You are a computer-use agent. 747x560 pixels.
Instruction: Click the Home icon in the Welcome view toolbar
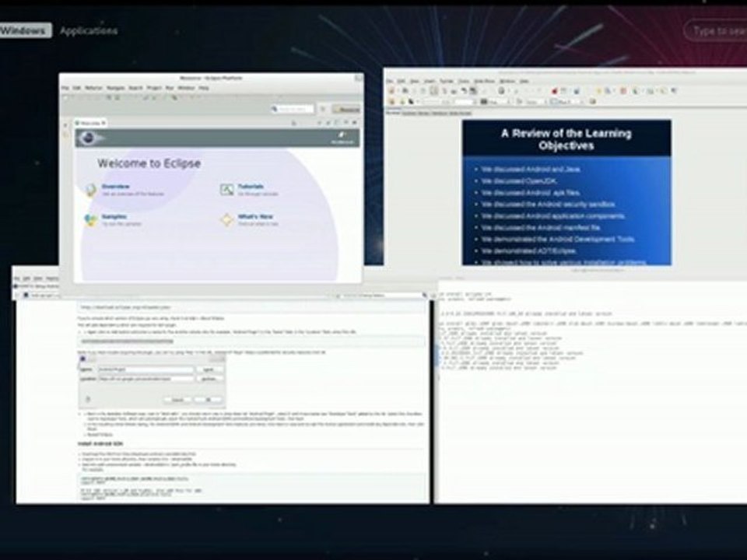coord(294,124)
